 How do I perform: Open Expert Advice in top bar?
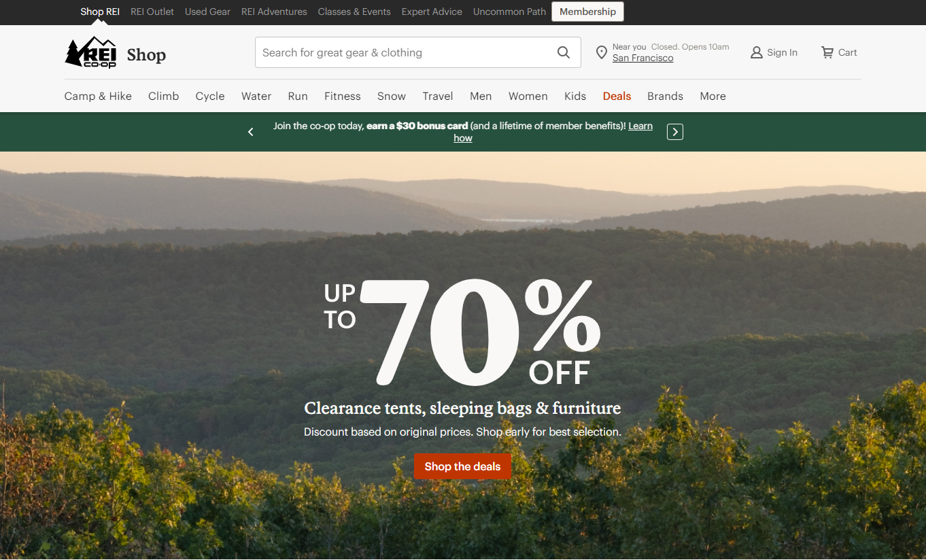click(432, 12)
